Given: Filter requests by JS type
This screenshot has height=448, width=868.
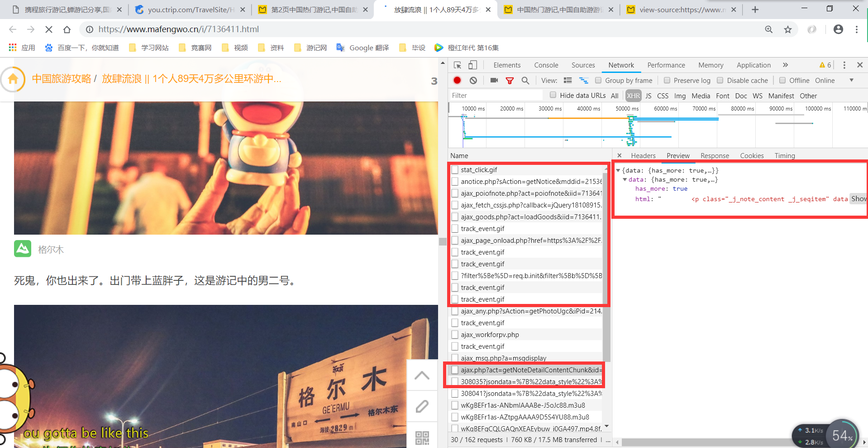Looking at the screenshot, I should 648,96.
